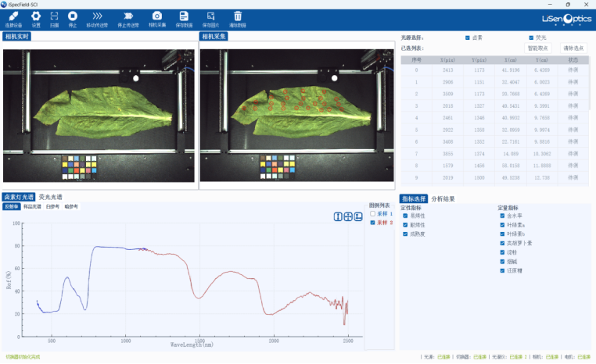Toggle the 成熟度 checkbox
Image resolution: width=596 pixels, height=364 pixels.
pos(405,234)
